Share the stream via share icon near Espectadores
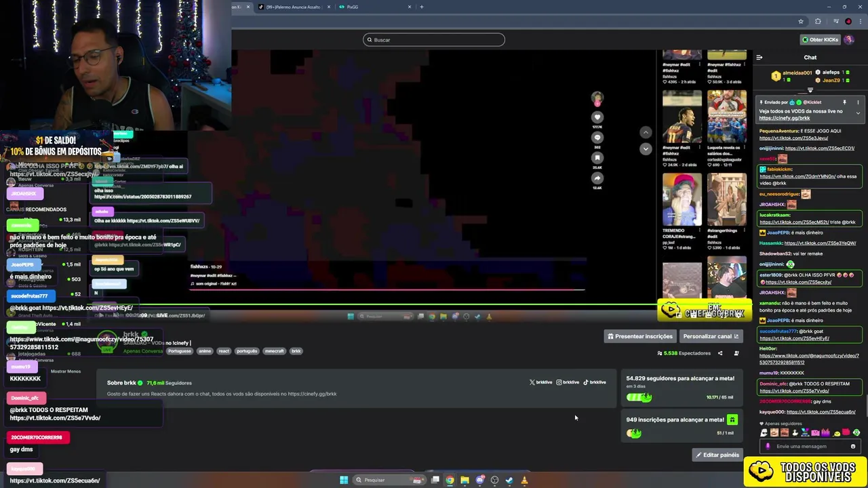This screenshot has height=488, width=868. pyautogui.click(x=720, y=353)
